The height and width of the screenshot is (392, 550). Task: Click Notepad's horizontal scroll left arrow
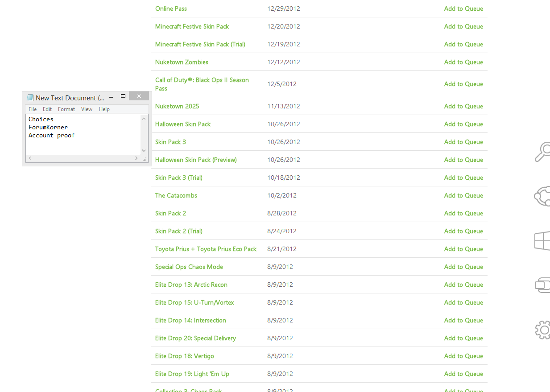pyautogui.click(x=30, y=158)
